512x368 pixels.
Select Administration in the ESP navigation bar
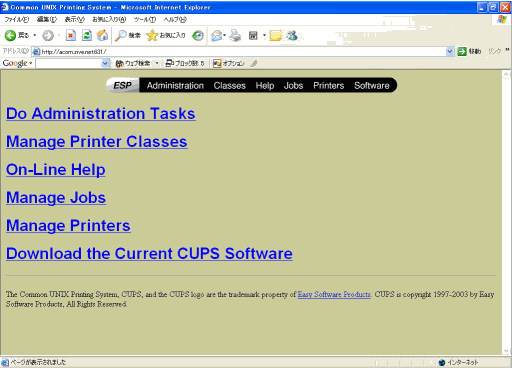pyautogui.click(x=175, y=86)
